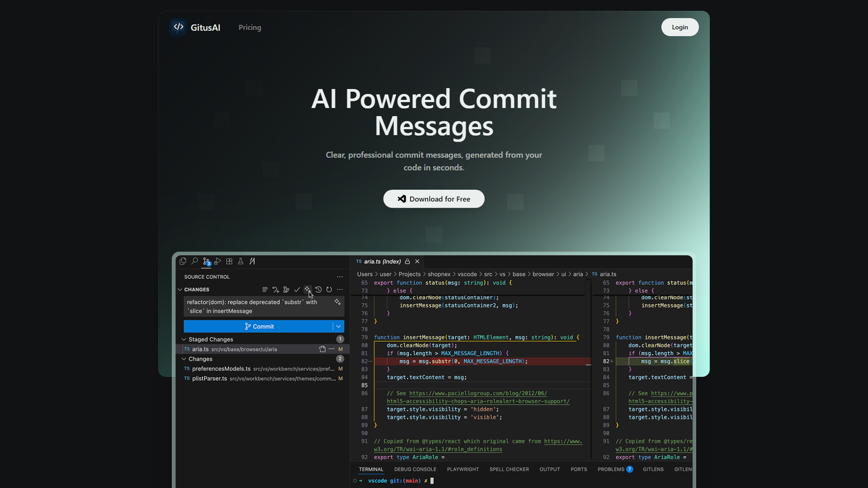The height and width of the screenshot is (488, 868).
Task: Open the Problems tab showing 7 issues
Action: (x=612, y=469)
